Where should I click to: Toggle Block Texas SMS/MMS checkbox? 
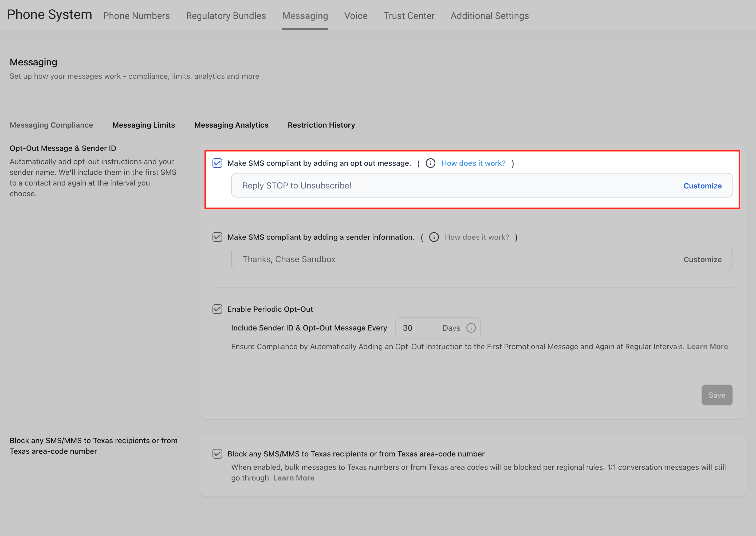217,454
